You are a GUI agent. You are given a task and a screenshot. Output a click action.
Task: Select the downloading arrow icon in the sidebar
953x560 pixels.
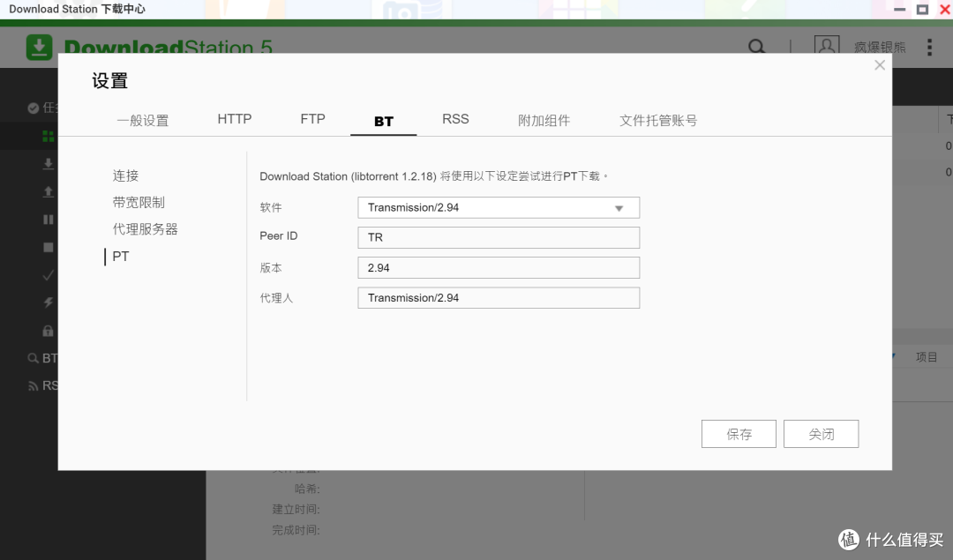(x=48, y=164)
